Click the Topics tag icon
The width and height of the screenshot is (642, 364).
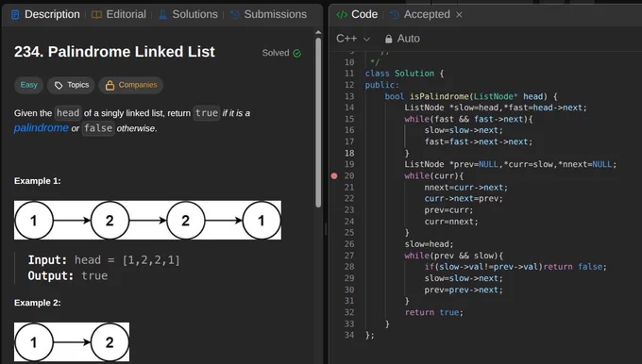click(x=59, y=85)
